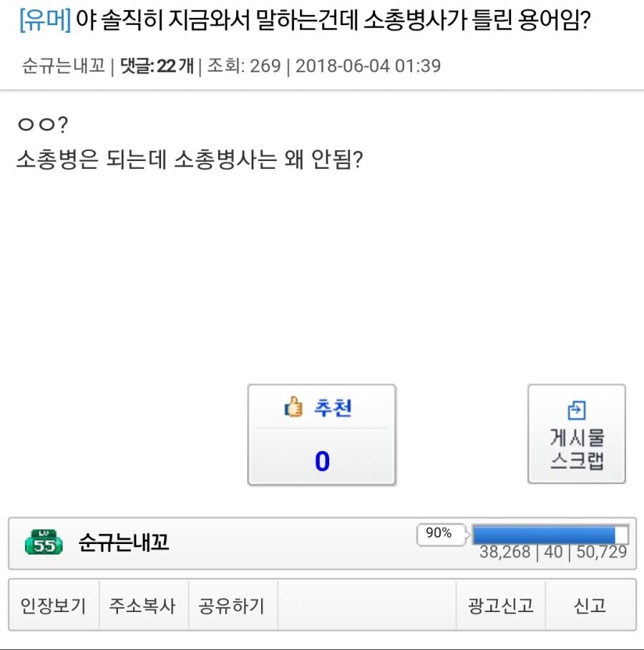Click the 38,268 | 40 | 50,729 stats text
This screenshot has height=650, width=644.
click(x=552, y=552)
